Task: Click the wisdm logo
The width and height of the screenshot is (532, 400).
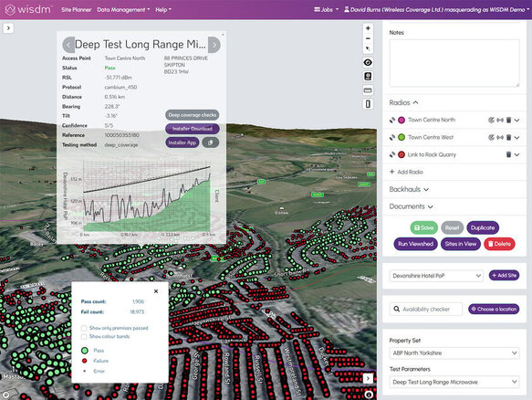Action: click(28, 9)
